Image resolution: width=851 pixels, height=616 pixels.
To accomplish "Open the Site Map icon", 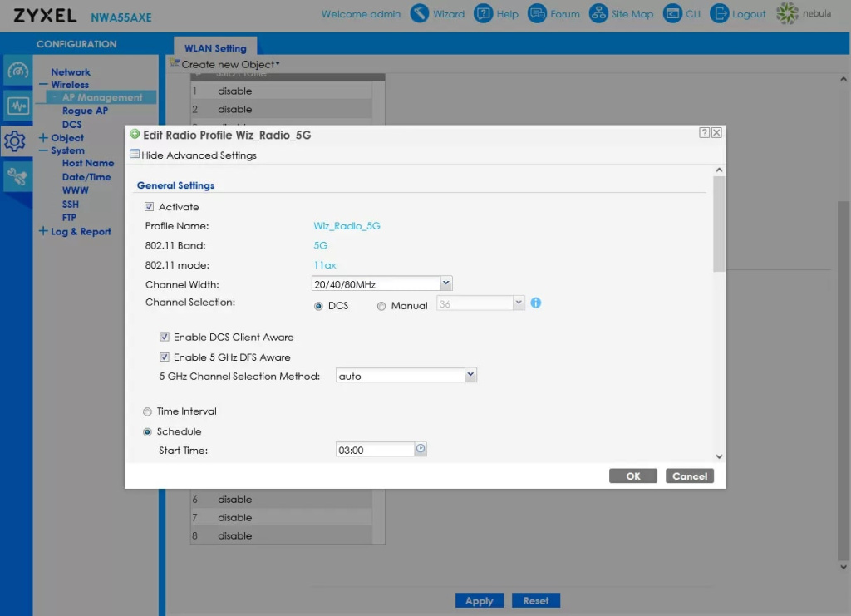I will 598,14.
